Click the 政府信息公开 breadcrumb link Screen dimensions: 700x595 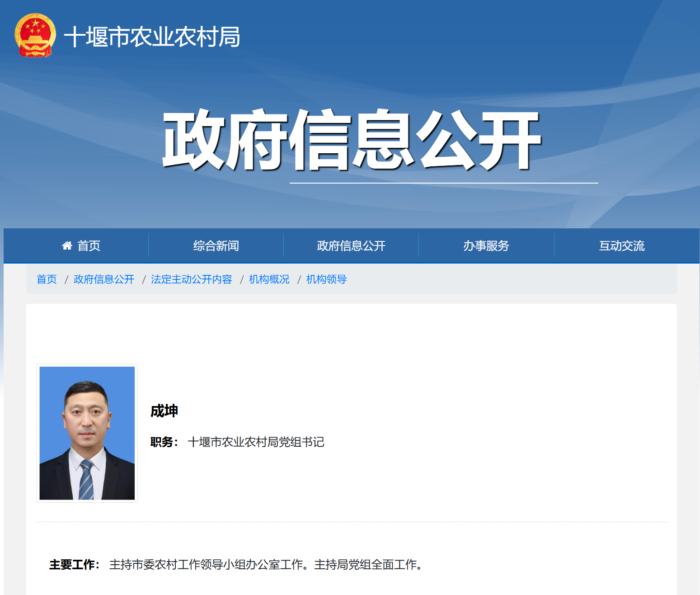pos(103,279)
